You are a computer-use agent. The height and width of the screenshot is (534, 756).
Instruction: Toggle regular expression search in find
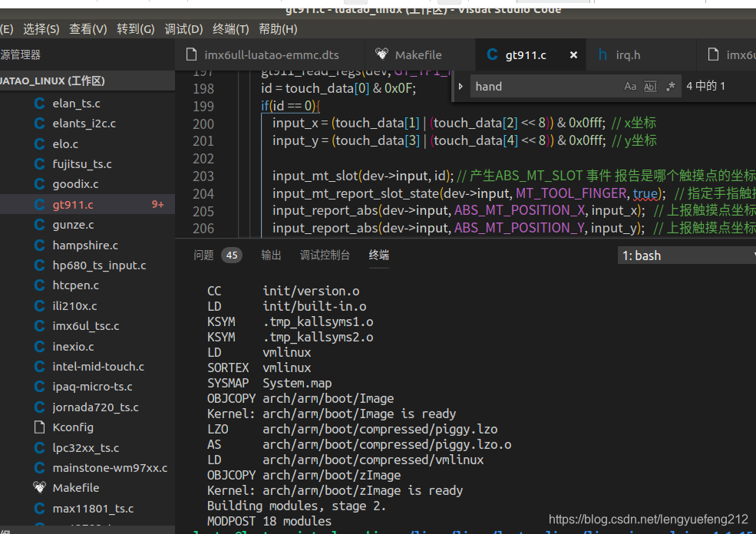point(671,86)
